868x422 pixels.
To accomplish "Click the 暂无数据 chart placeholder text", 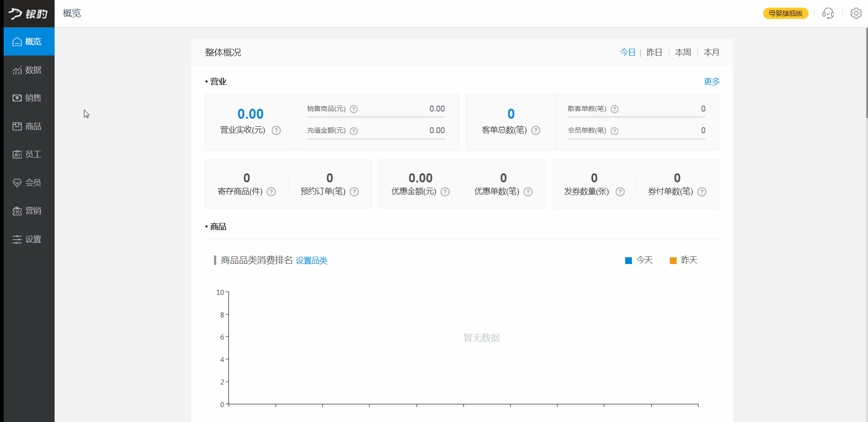I will tap(481, 338).
